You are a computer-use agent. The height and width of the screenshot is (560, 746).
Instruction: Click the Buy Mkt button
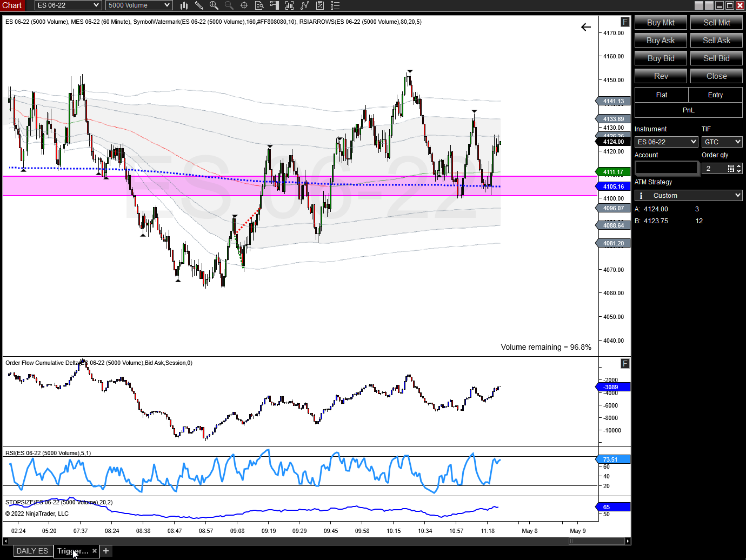click(661, 23)
